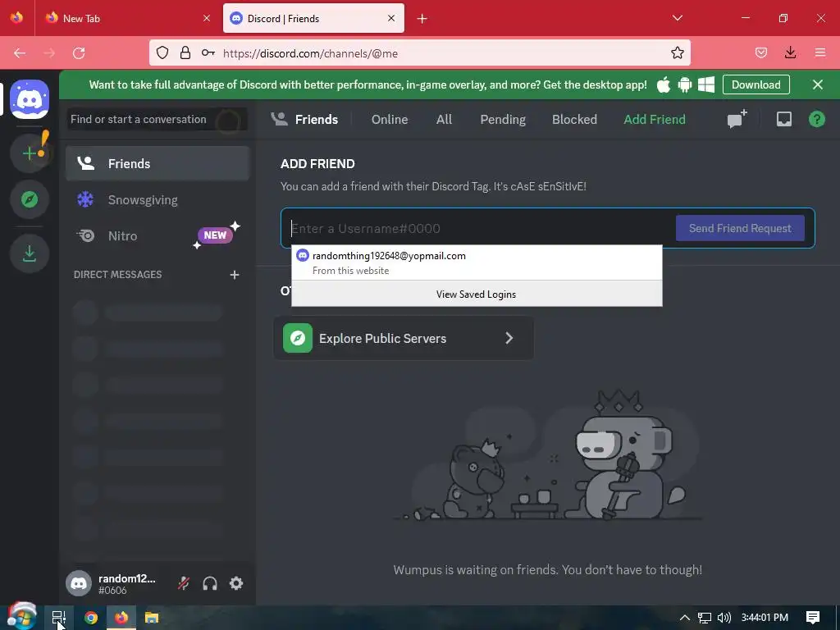The height and width of the screenshot is (630, 840).
Task: Open File Explorer from the taskbar
Action: click(x=152, y=618)
